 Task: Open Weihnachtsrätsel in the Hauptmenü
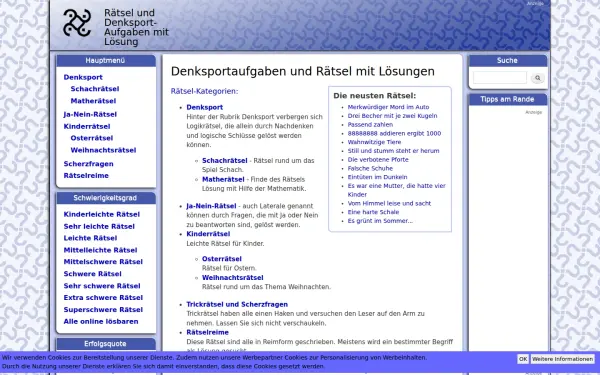pyautogui.click(x=103, y=150)
